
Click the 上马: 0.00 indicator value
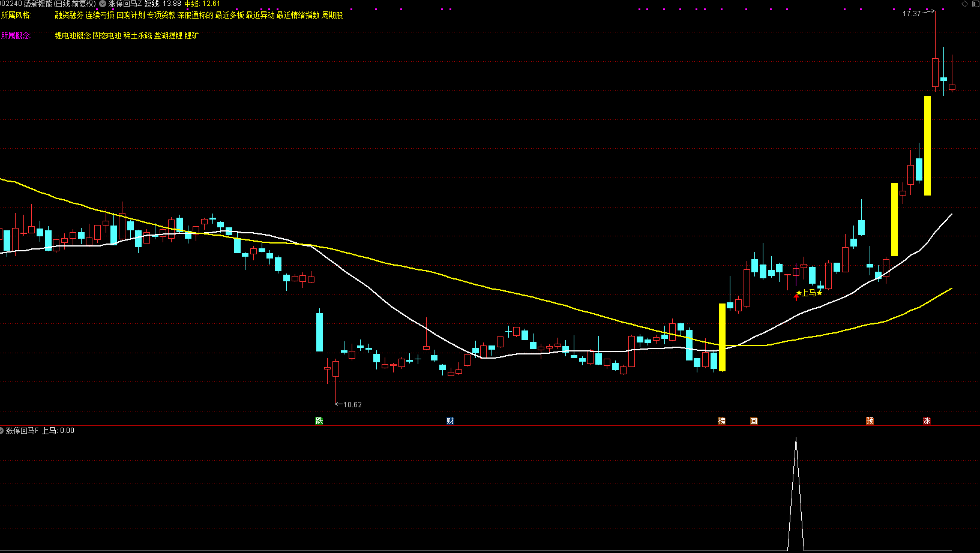tap(58, 431)
